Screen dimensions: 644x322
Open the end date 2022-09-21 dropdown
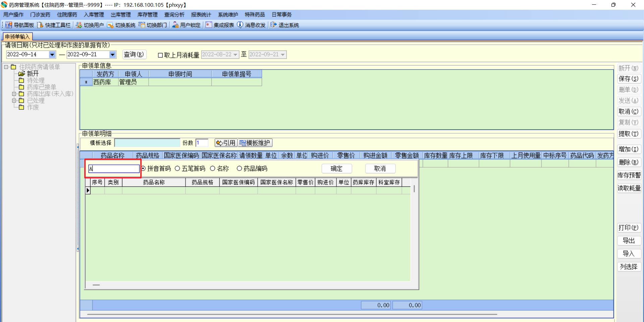click(x=112, y=54)
